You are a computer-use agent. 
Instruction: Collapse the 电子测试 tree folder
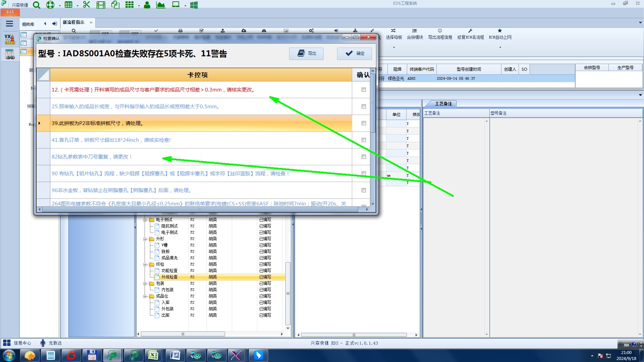tap(145, 220)
